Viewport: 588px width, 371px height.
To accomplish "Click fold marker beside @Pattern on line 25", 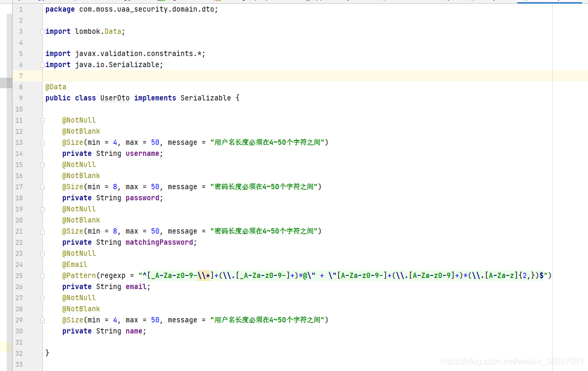I will click(42, 276).
